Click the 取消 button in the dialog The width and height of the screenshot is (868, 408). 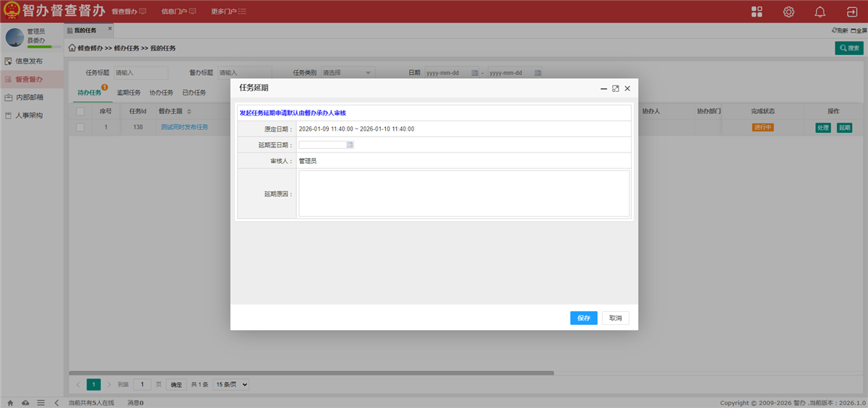(615, 318)
